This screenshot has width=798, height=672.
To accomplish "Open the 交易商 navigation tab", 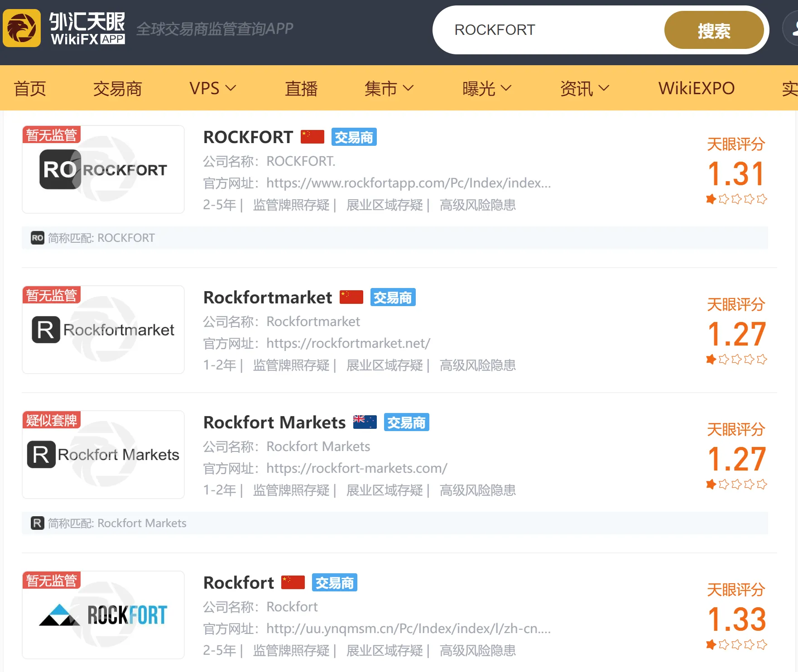I will click(118, 88).
